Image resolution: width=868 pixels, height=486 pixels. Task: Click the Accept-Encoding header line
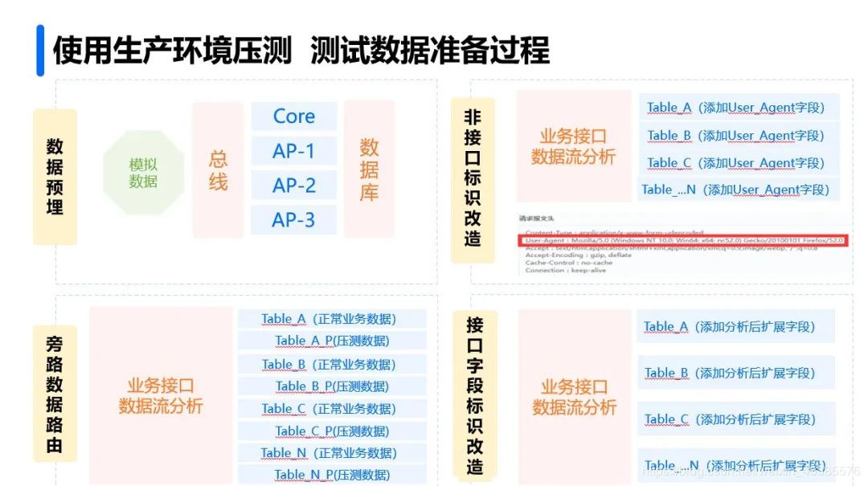[579, 255]
